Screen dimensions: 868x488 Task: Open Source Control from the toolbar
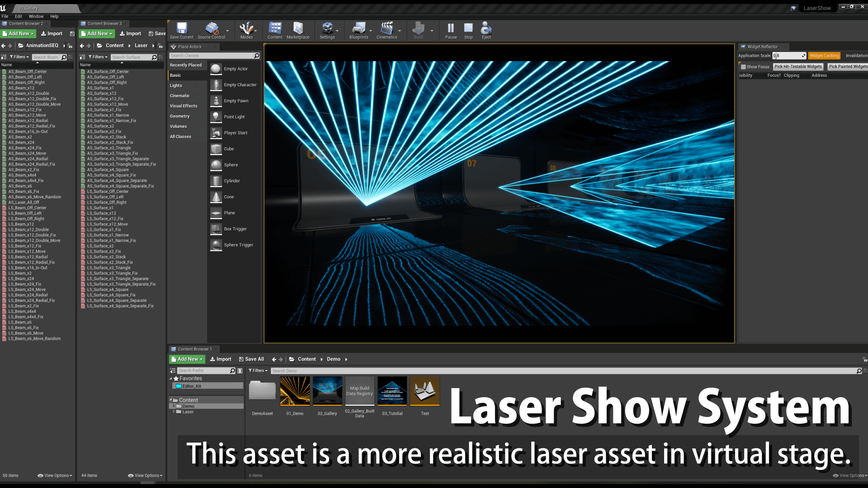(211, 31)
